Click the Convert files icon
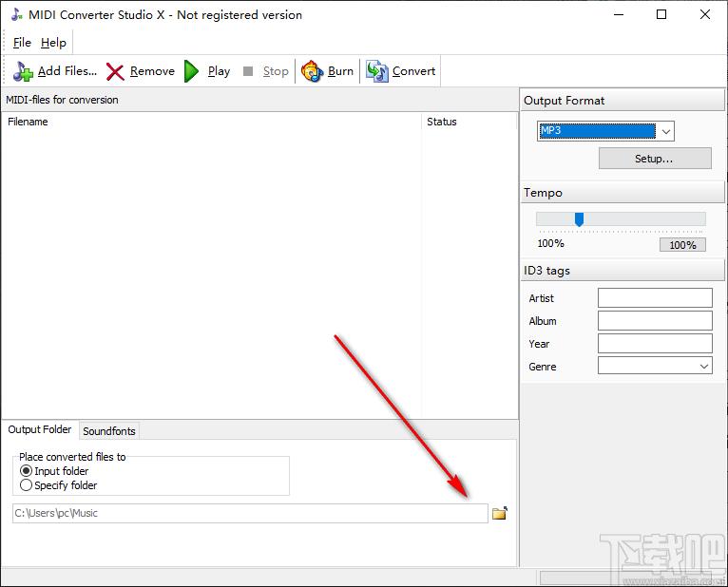Image resolution: width=728 pixels, height=587 pixels. point(376,71)
